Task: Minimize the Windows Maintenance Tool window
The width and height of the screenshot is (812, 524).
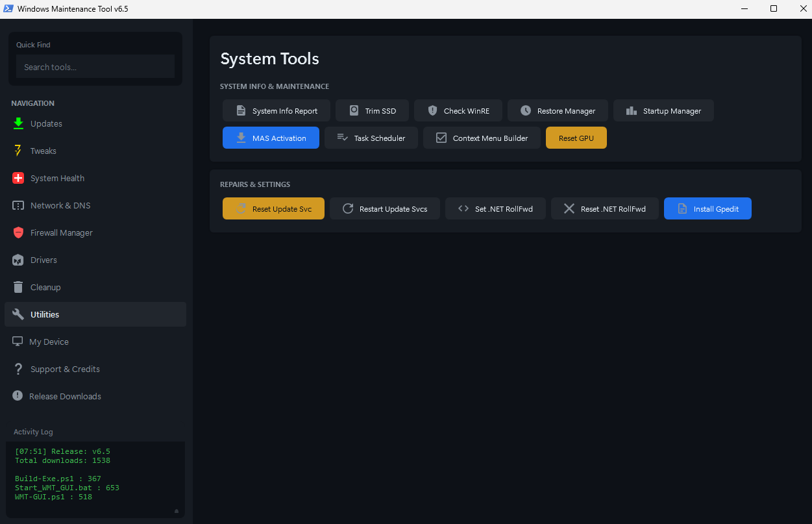Action: (x=744, y=9)
